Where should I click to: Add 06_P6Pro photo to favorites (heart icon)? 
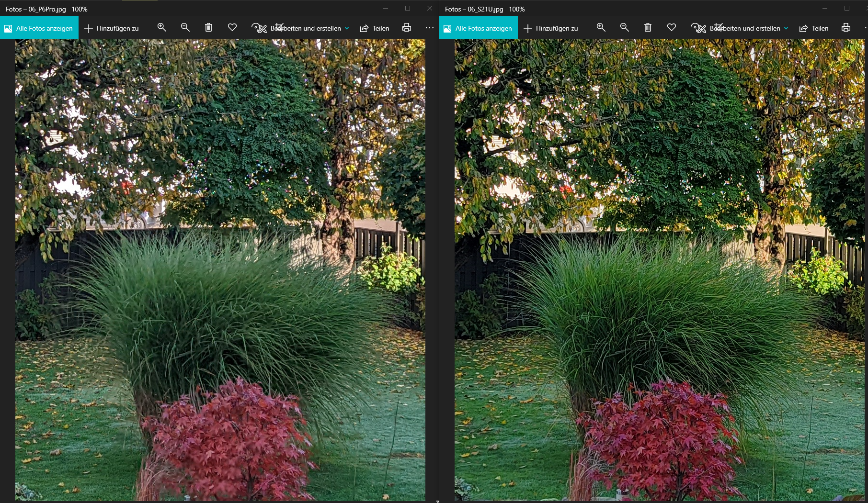tap(232, 28)
